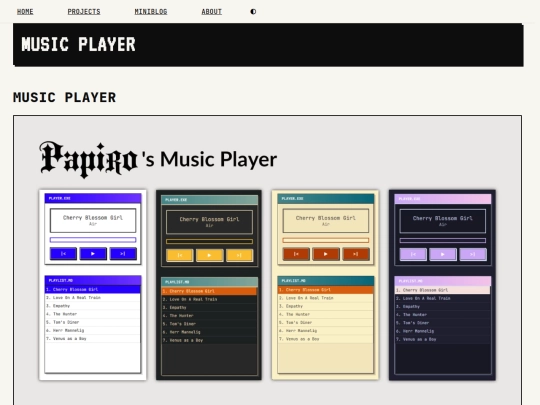Toggle the dark mode theme icon
The image size is (540, 405).
point(253,11)
